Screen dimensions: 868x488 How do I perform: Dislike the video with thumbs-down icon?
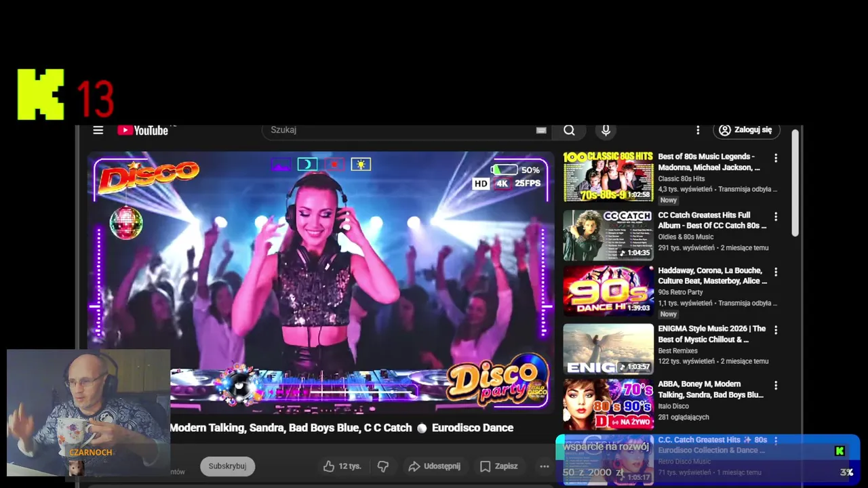pyautogui.click(x=383, y=466)
